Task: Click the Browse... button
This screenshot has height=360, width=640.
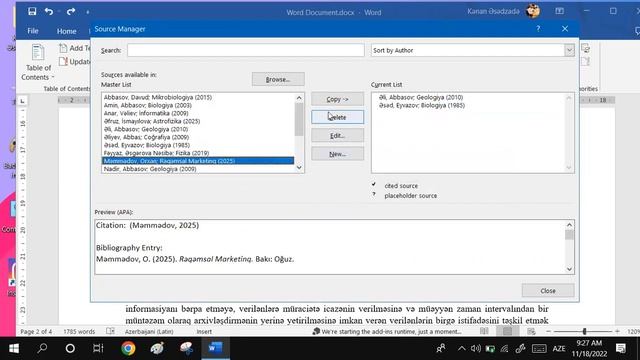Action: pyautogui.click(x=278, y=79)
